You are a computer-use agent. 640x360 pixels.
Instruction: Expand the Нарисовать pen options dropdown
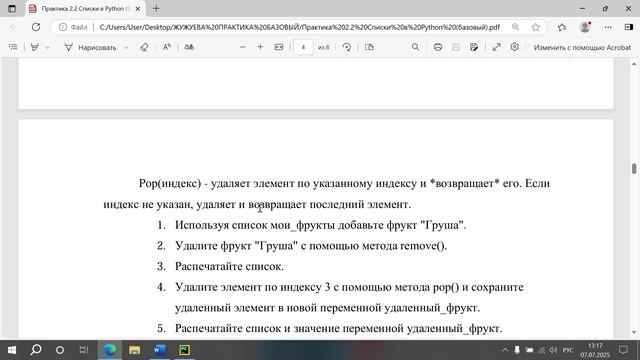coord(126,48)
